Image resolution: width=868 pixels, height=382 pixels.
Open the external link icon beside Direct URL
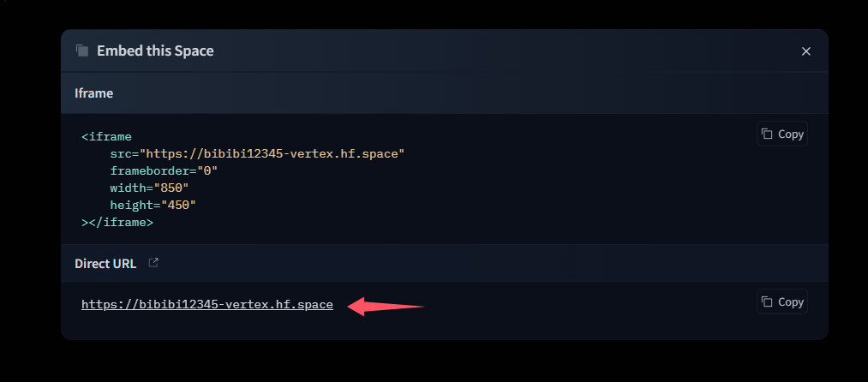pyautogui.click(x=153, y=263)
